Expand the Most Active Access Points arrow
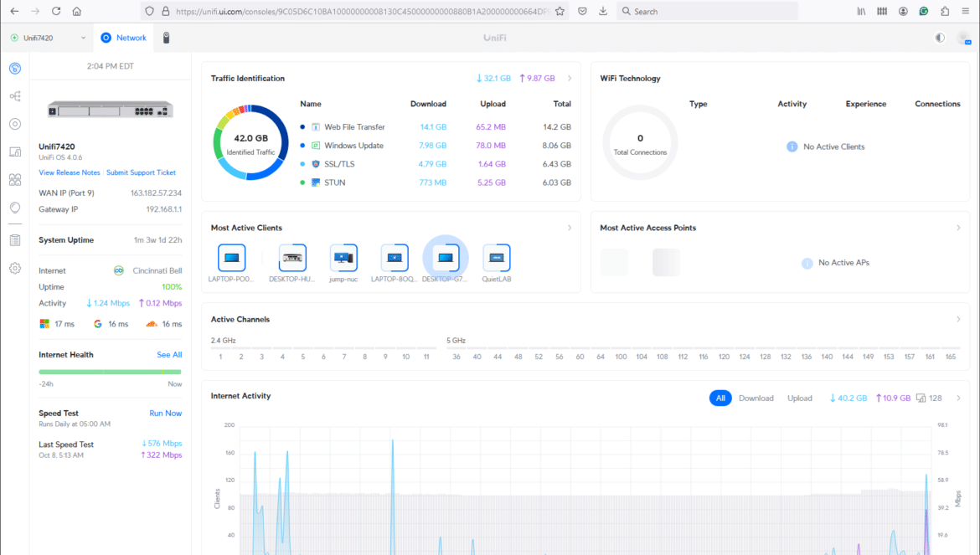The height and width of the screenshot is (555, 980). pyautogui.click(x=958, y=228)
